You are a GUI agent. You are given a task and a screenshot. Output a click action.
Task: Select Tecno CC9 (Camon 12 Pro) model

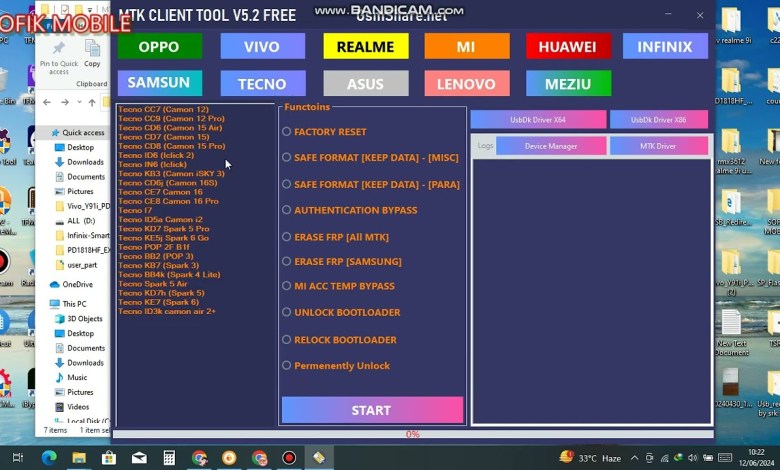point(171,118)
